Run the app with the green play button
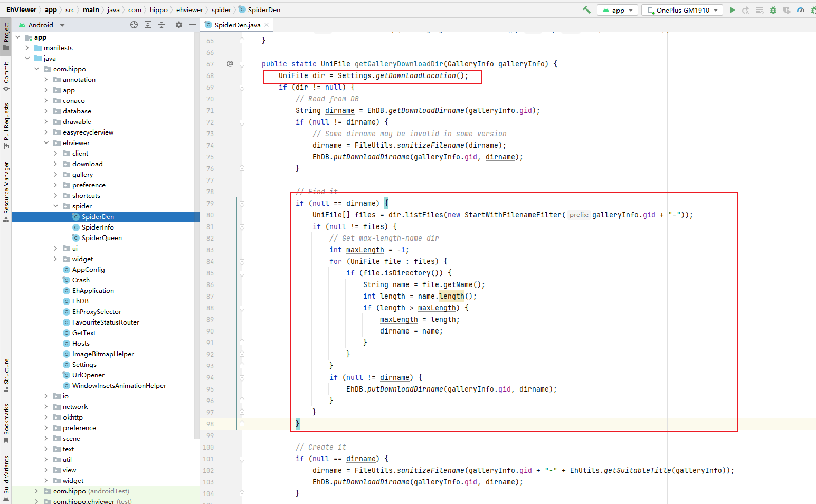The height and width of the screenshot is (504, 816). (732, 10)
